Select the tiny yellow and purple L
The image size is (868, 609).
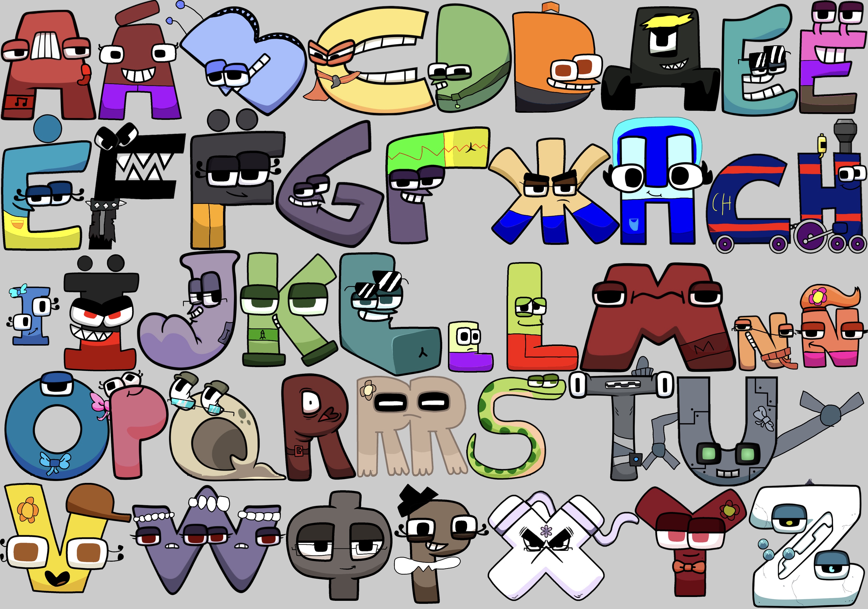click(470, 346)
